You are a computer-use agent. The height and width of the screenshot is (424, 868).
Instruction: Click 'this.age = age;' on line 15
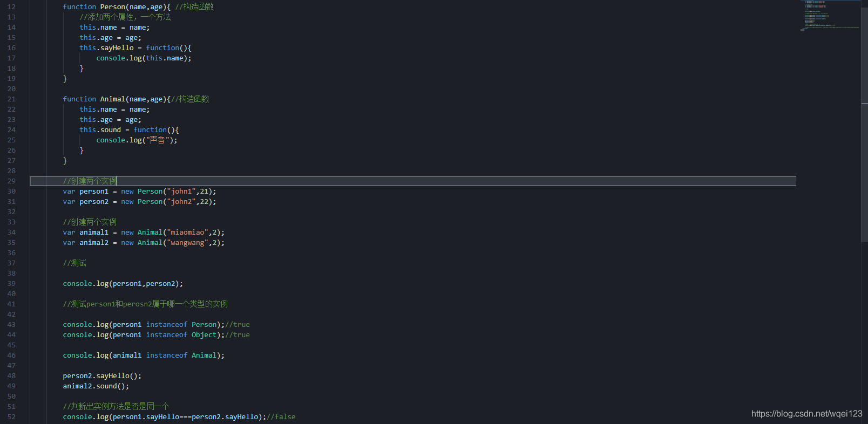110,38
